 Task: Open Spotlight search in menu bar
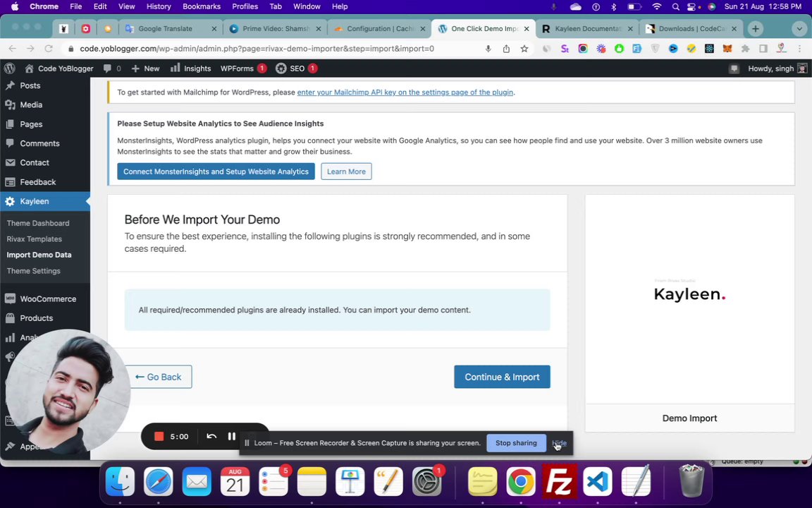(675, 7)
